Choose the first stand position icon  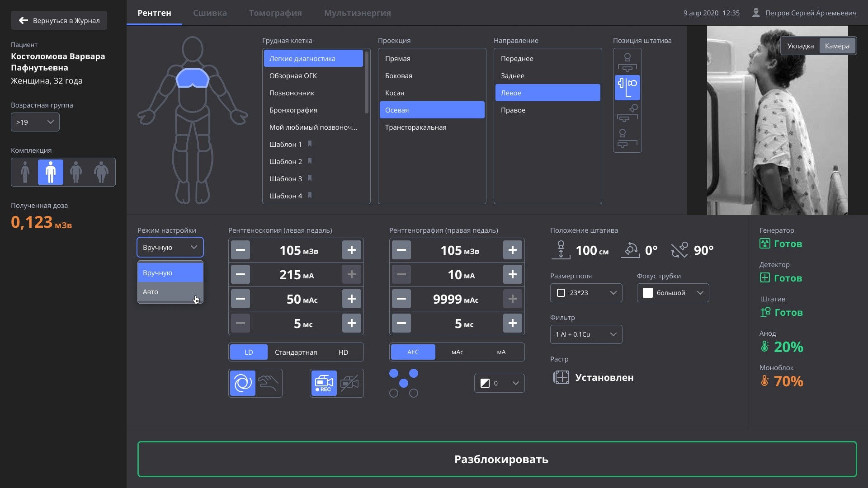click(x=627, y=62)
